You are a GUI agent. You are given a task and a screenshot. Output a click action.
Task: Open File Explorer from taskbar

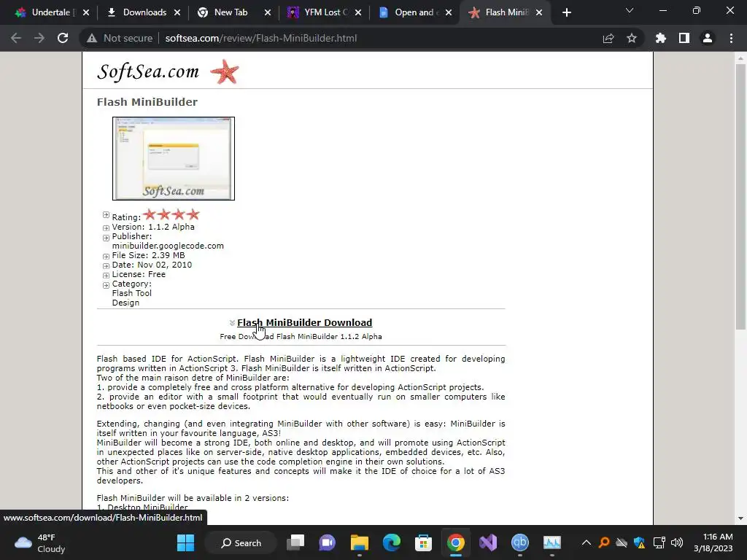coord(360,542)
